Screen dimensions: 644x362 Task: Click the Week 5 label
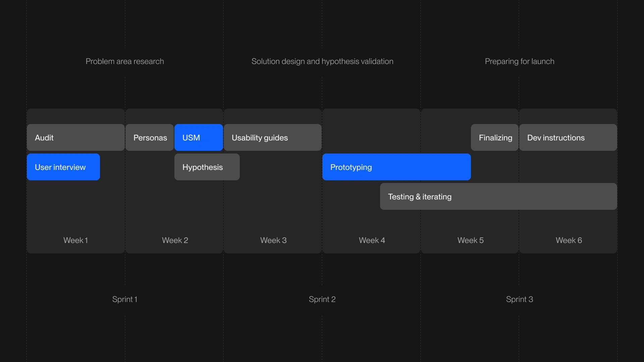point(470,240)
